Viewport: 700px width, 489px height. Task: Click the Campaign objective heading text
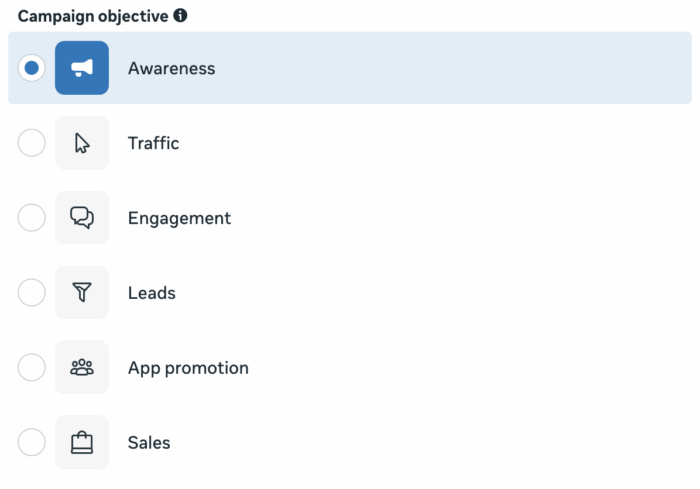(x=93, y=16)
